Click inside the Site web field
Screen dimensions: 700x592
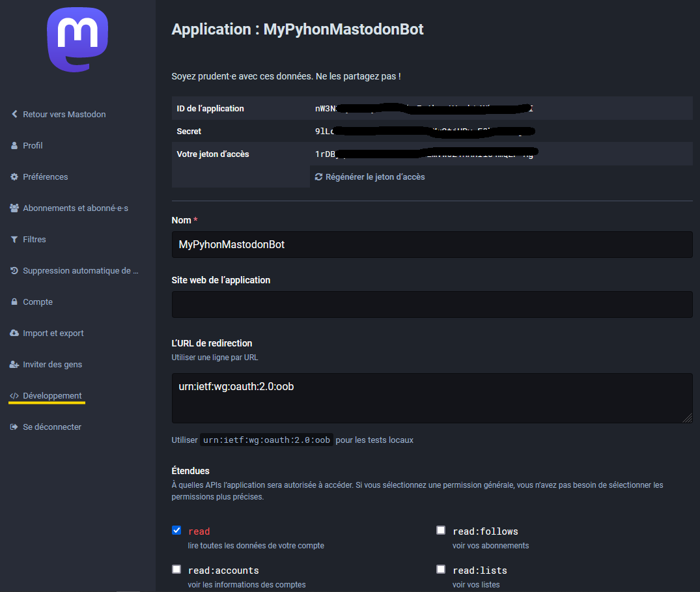pyautogui.click(x=432, y=303)
